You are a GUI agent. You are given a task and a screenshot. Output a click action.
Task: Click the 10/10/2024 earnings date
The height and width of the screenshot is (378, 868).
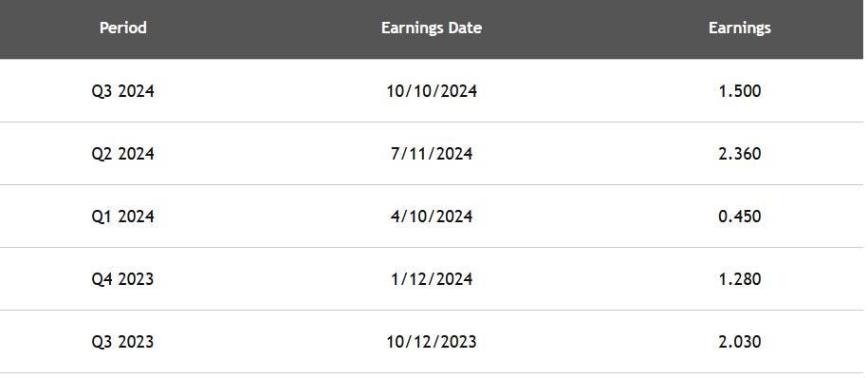432,91
